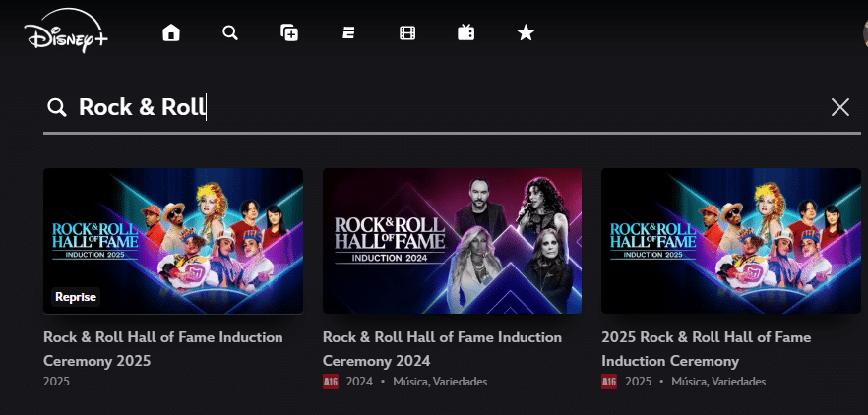Click the 'Reprise' badge on first poster

(75, 296)
